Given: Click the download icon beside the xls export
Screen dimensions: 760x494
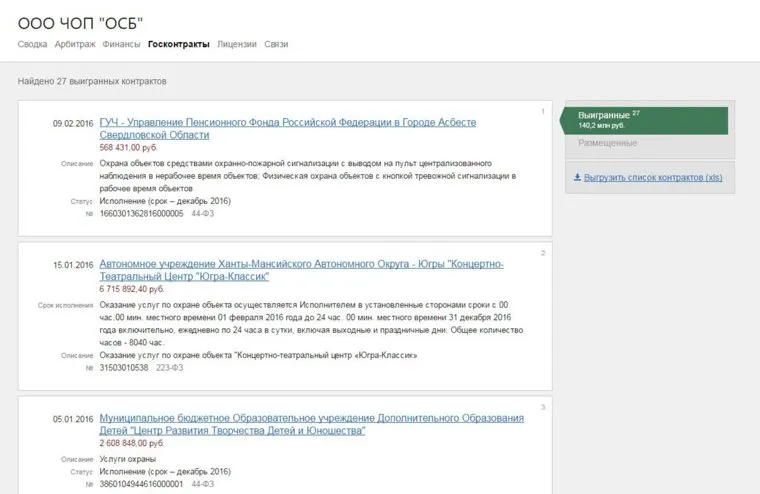Looking at the screenshot, I should point(577,177).
